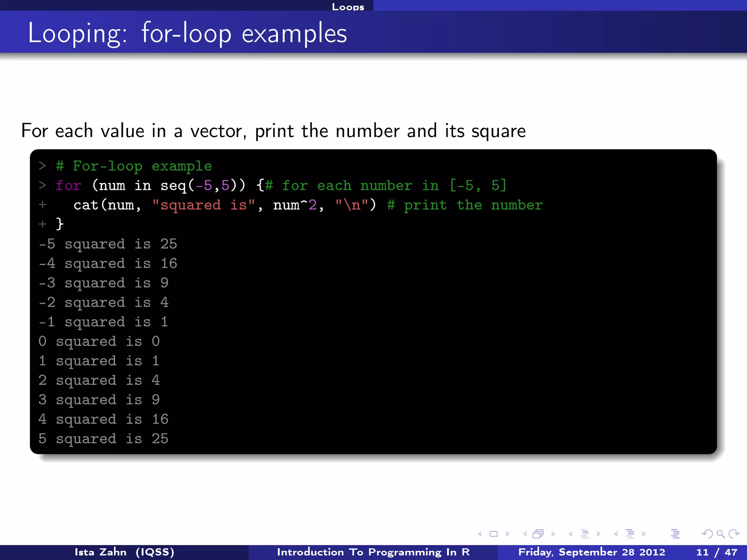Go to previous section arrow

(616, 534)
